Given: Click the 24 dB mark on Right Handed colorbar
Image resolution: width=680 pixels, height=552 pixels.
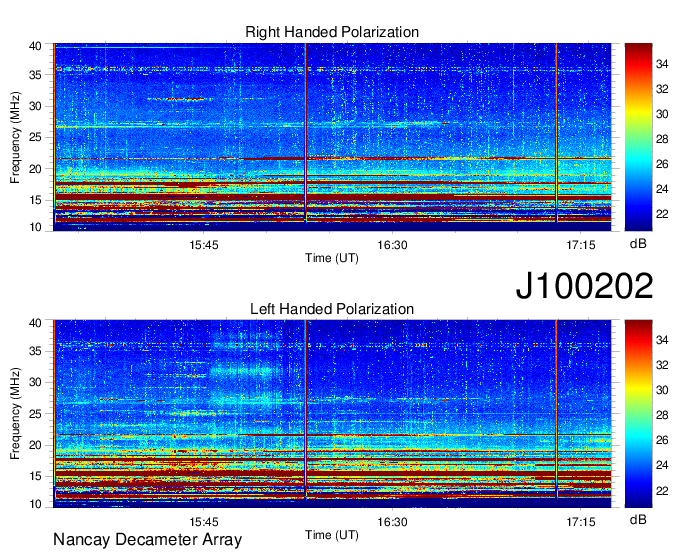Looking at the screenshot, I should pyautogui.click(x=662, y=189).
